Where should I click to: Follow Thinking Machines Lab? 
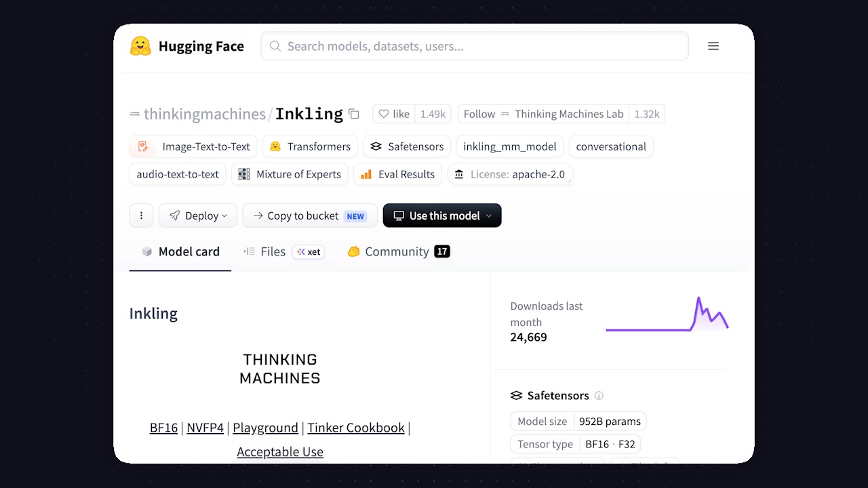[543, 114]
